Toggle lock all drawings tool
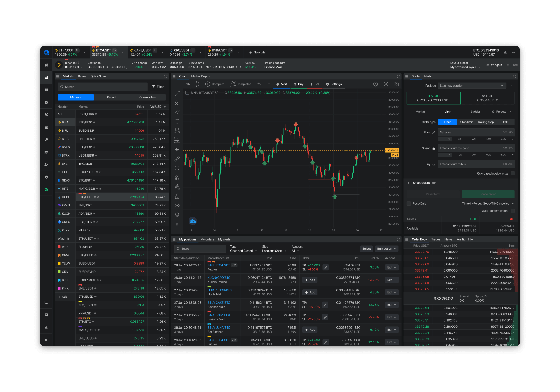The width and height of the screenshot is (560, 392). tap(177, 196)
